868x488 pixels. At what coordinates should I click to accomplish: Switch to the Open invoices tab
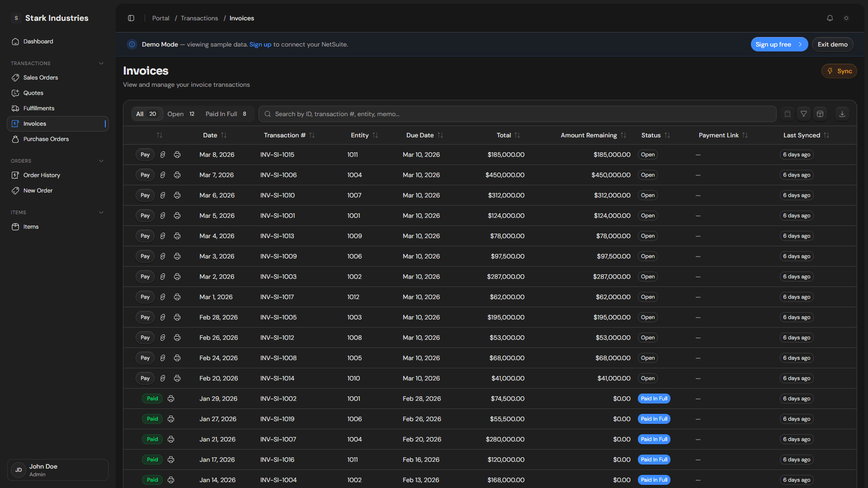point(180,114)
